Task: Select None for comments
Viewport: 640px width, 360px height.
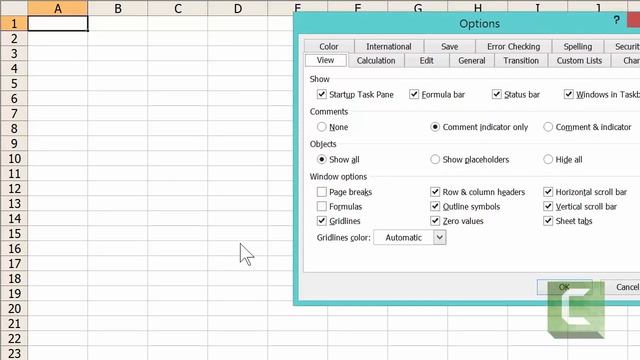Action: coord(322,127)
